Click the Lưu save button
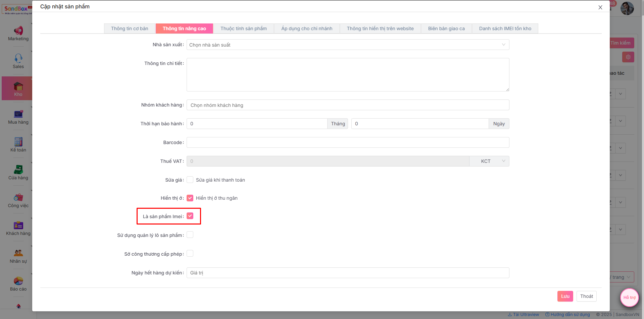The width and height of the screenshot is (644, 319). coord(565,296)
